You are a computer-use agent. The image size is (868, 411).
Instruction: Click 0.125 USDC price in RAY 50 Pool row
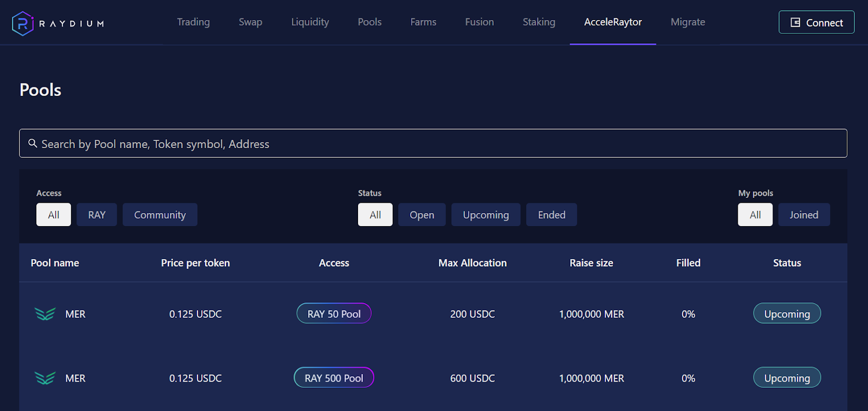[195, 314]
